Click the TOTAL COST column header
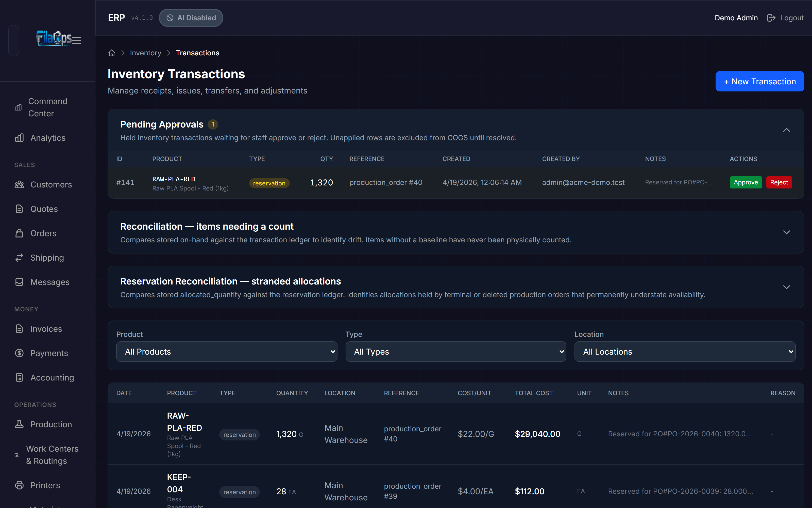Image resolution: width=812 pixels, height=508 pixels. point(533,393)
